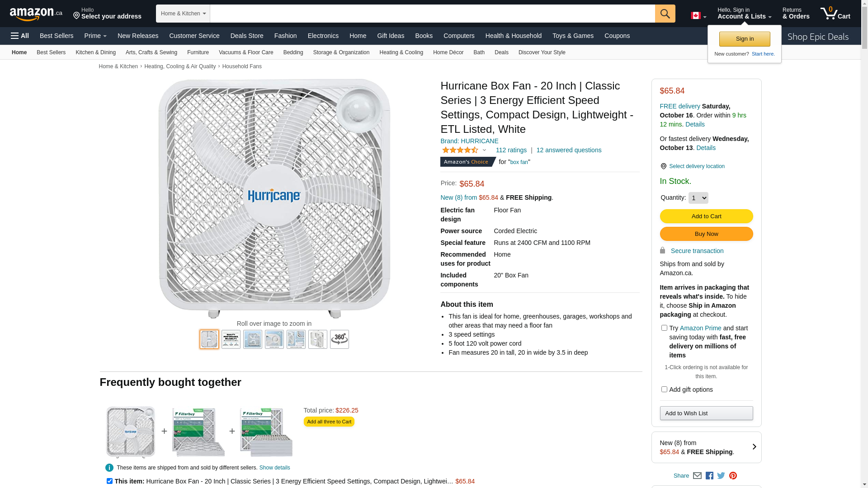Open the Quantity dropdown
Screen dimensions: 868x488
(x=698, y=198)
